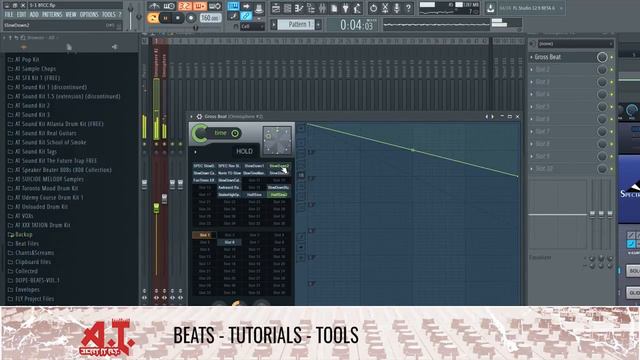
Task: Open the Slot 7 menu arrow in mixer
Action: pyautogui.click(x=531, y=132)
